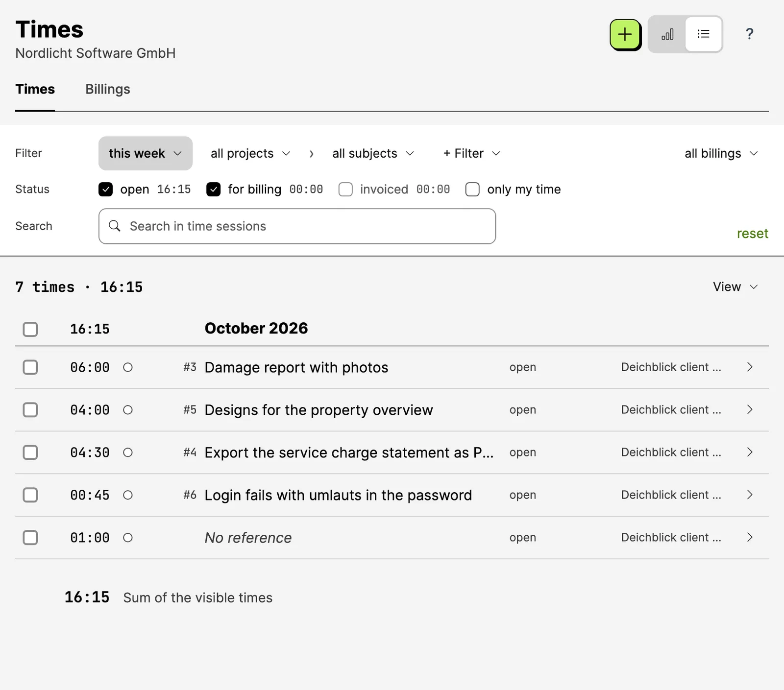784x690 pixels.
Task: Check the Designs for the property overview row
Action: click(30, 410)
